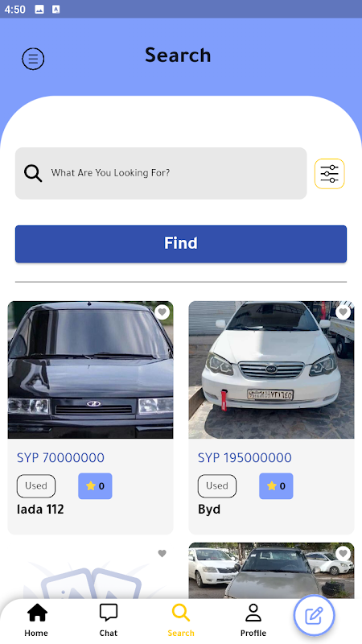Open price SYP 195000000 listing
Image resolution: width=362 pixels, height=644 pixels.
[x=245, y=457]
